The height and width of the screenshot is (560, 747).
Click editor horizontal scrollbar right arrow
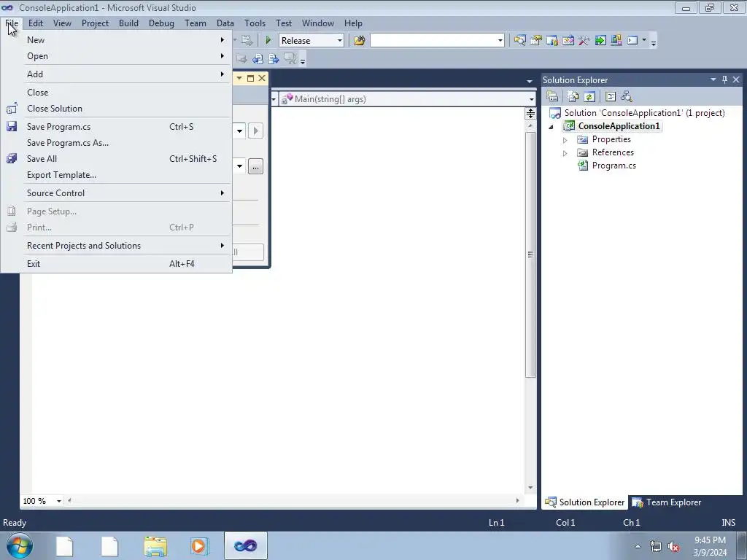click(x=517, y=500)
